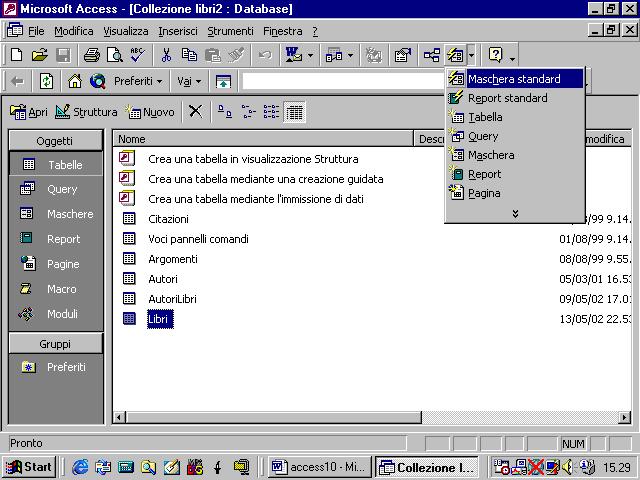
Task: Switch to Large Icons view
Action: 224,111
